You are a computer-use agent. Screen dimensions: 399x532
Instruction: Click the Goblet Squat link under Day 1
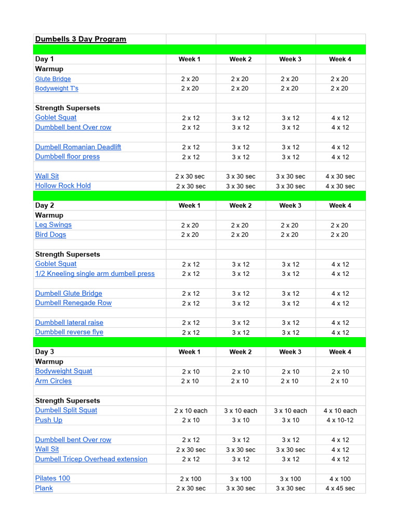click(56, 117)
